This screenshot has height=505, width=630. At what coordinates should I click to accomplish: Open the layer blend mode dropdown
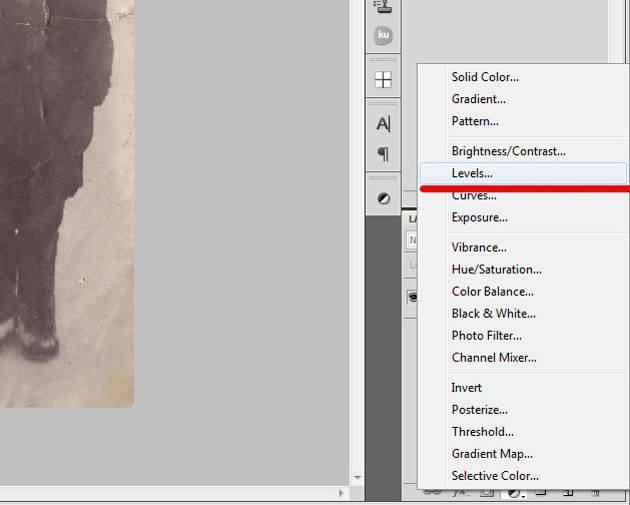[411, 240]
